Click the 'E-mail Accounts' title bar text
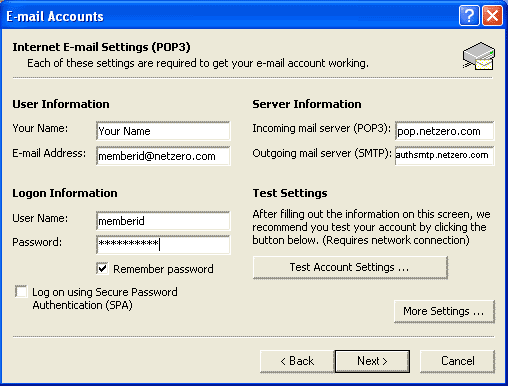 click(x=55, y=16)
